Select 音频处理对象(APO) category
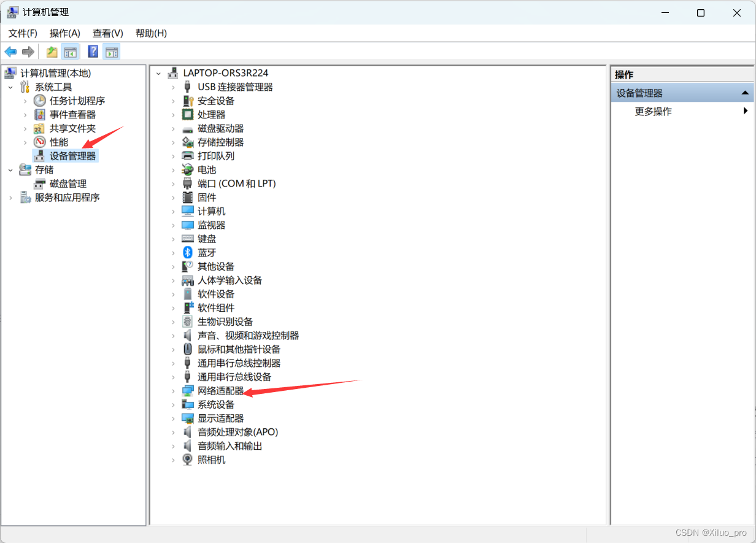The width and height of the screenshot is (756, 543). 237,432
